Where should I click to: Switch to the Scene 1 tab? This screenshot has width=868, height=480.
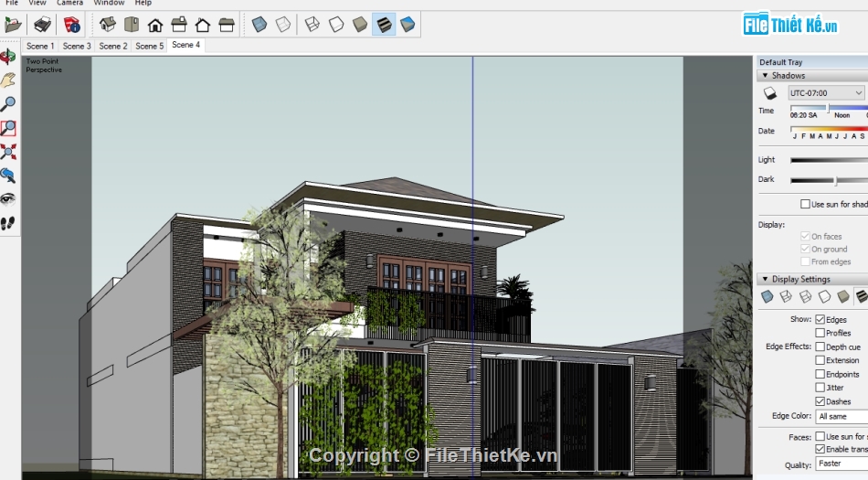40,46
